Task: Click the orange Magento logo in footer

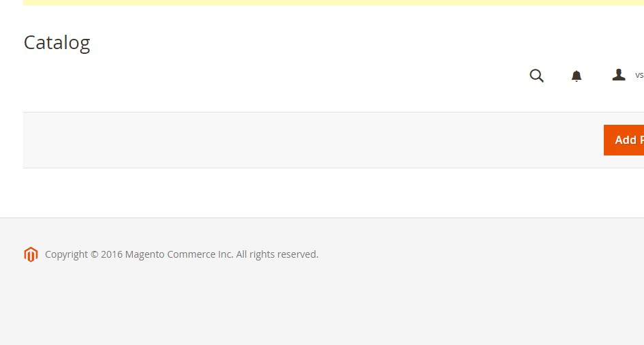Action: point(31,254)
